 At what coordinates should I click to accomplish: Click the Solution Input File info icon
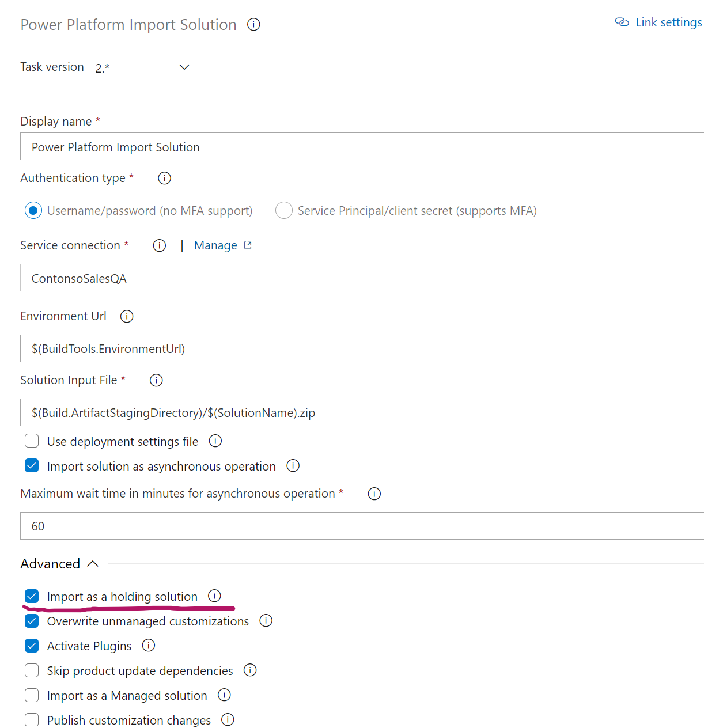coord(156,380)
